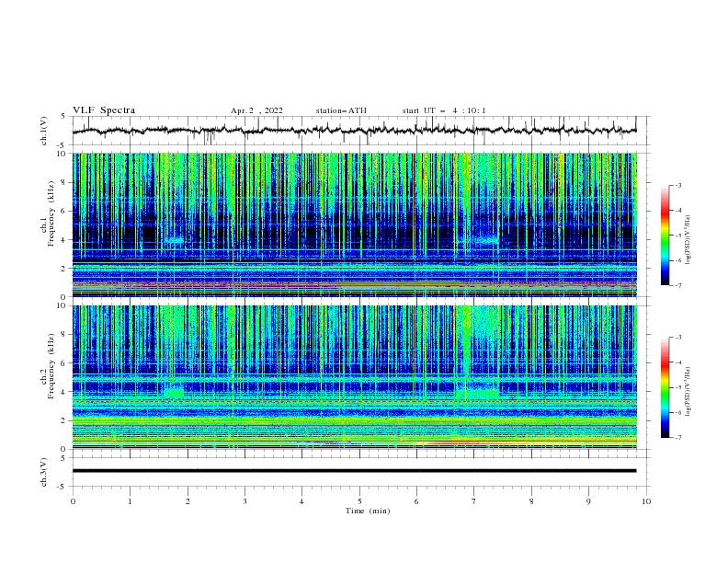Image resolution: width=728 pixels, height=563 pixels.
Task: Click time axis tick label "5" below plots
Action: 359,501
